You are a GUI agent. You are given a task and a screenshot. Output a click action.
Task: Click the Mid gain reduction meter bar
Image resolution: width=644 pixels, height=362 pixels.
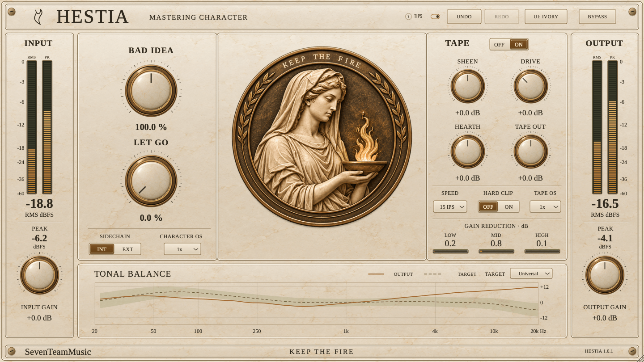[x=496, y=252]
